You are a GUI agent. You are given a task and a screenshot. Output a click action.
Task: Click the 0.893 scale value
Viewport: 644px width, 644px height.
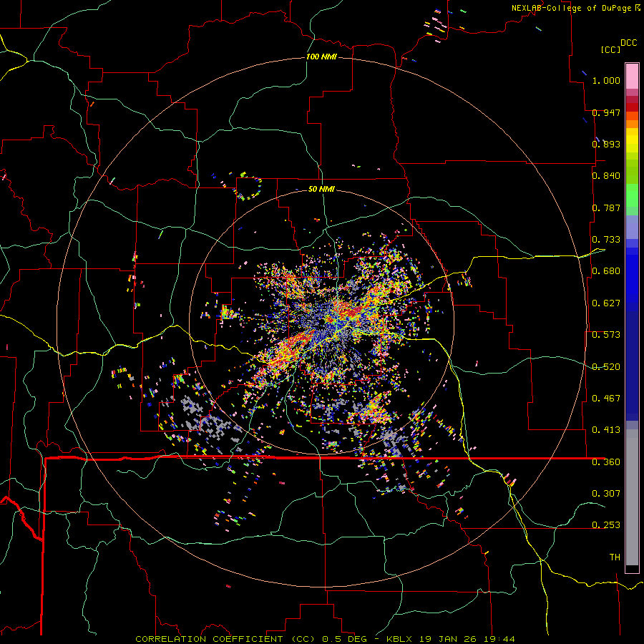point(606,144)
